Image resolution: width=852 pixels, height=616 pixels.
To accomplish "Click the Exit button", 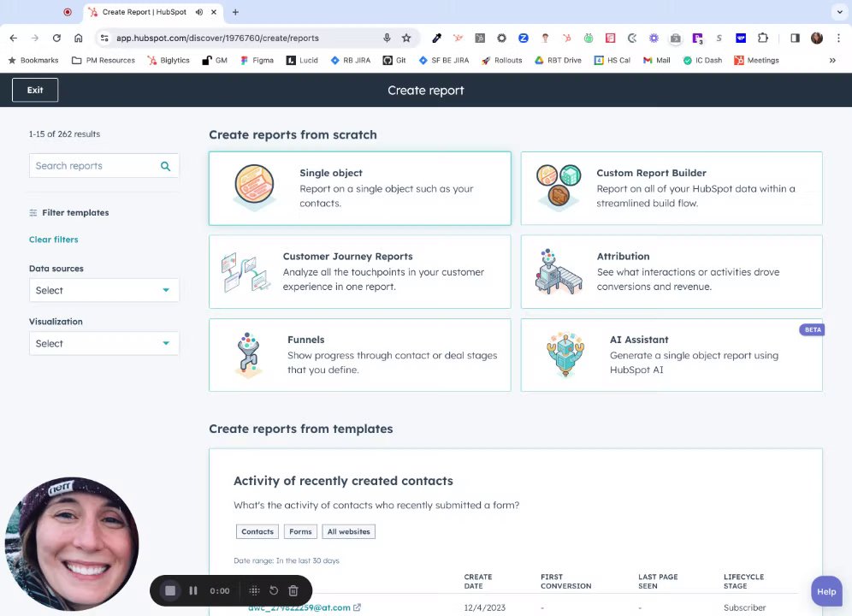I will click(x=35, y=90).
